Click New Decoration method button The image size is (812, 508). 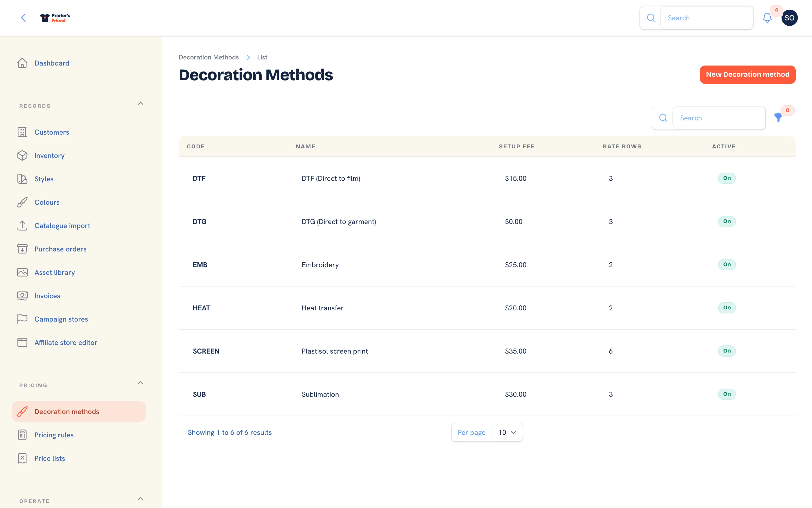[748, 75]
